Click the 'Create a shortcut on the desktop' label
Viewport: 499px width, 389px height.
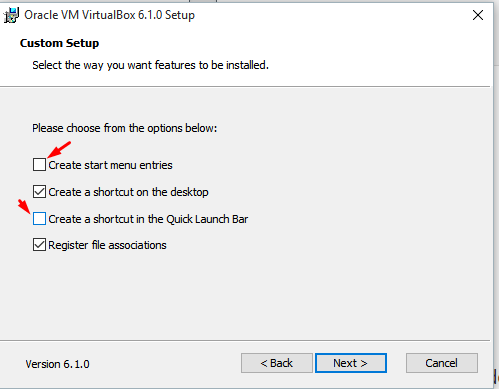128,192
